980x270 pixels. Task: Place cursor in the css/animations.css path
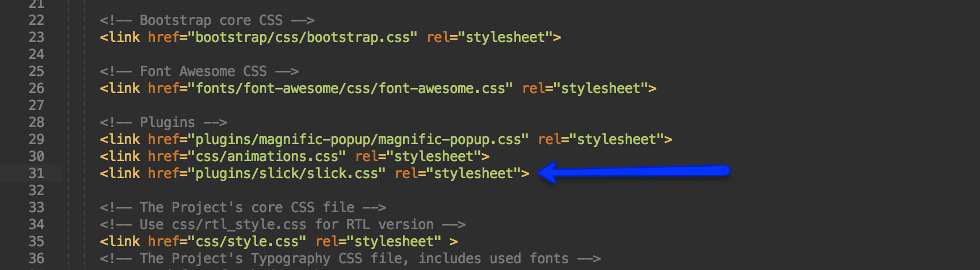pyautogui.click(x=267, y=157)
